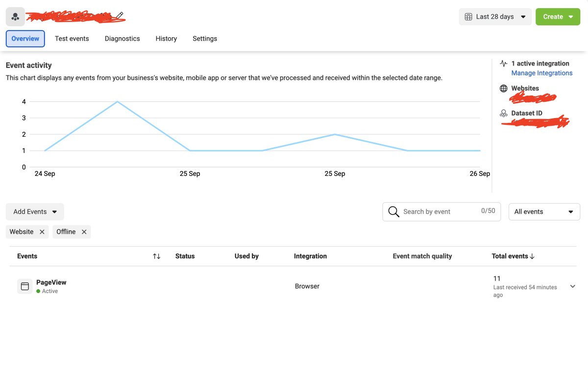The image size is (588, 392).
Task: Click the magnifier icon in event search
Action: click(393, 212)
